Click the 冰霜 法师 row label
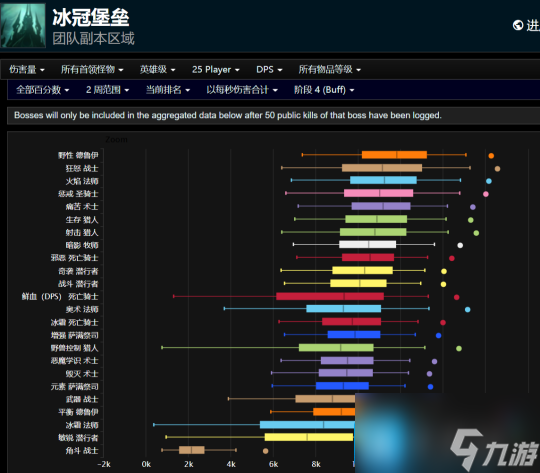The width and height of the screenshot is (540, 473). pos(82,425)
